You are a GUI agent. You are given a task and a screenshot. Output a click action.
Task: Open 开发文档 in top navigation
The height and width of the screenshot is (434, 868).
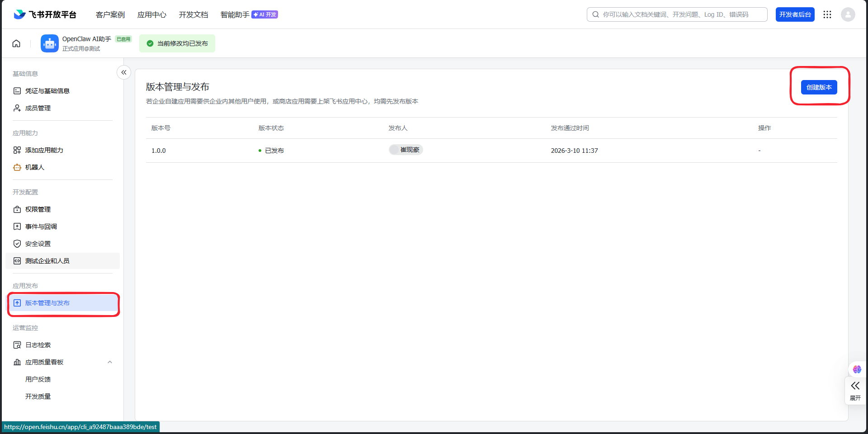193,14
